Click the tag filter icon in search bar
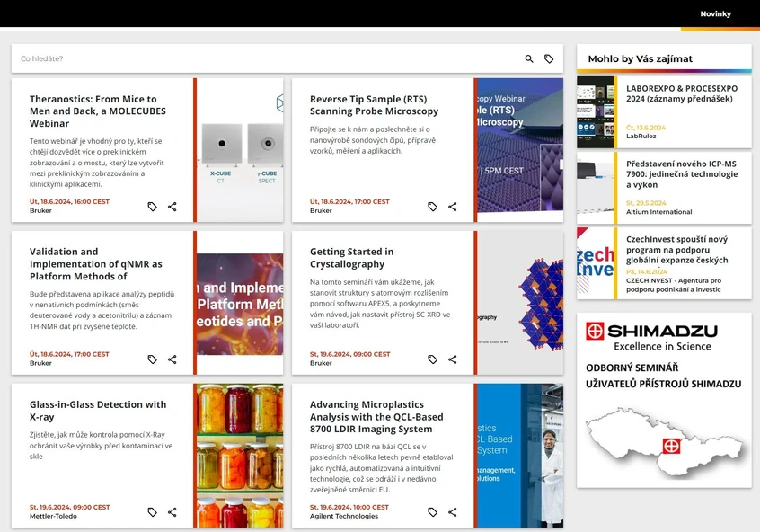 pyautogui.click(x=549, y=58)
